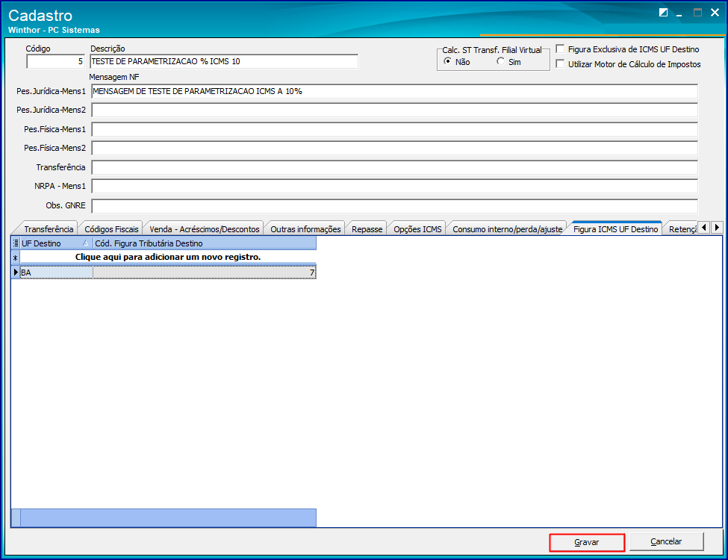Click the Gravar button
728x560 pixels.
(587, 542)
